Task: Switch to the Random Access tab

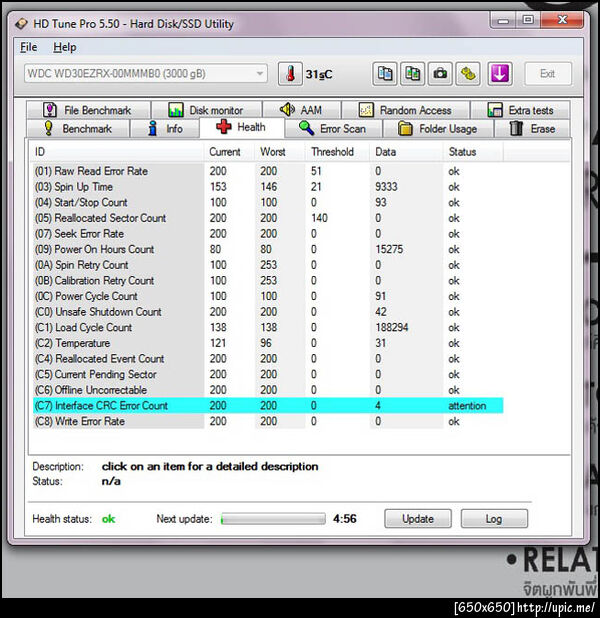Action: pos(406,110)
